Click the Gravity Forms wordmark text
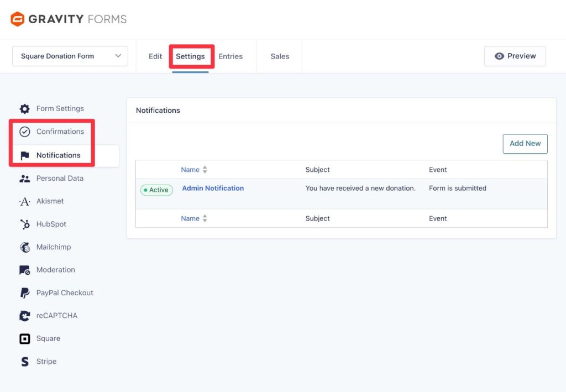566x392 pixels. 77,19
